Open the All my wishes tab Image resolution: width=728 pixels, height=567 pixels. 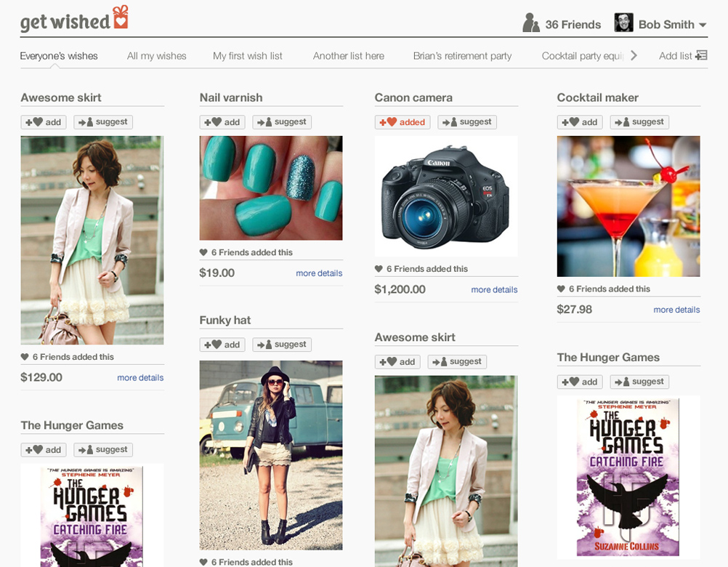(x=156, y=56)
